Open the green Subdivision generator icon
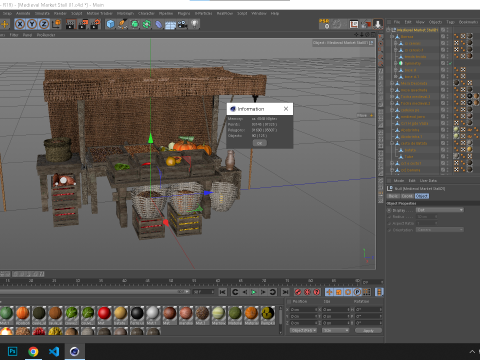This screenshot has width=480, height=360. click(x=135, y=24)
